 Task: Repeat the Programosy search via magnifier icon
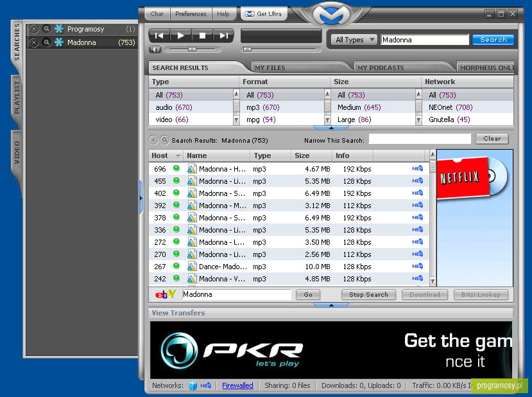click(46, 29)
